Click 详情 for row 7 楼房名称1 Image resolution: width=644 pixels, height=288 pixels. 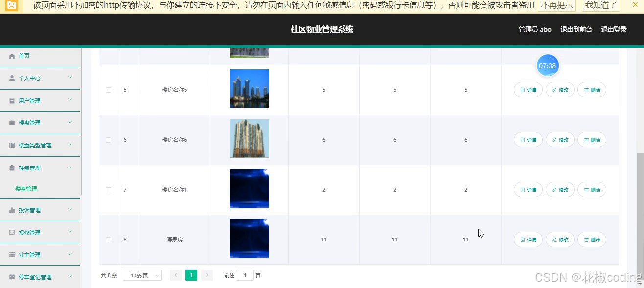528,190
